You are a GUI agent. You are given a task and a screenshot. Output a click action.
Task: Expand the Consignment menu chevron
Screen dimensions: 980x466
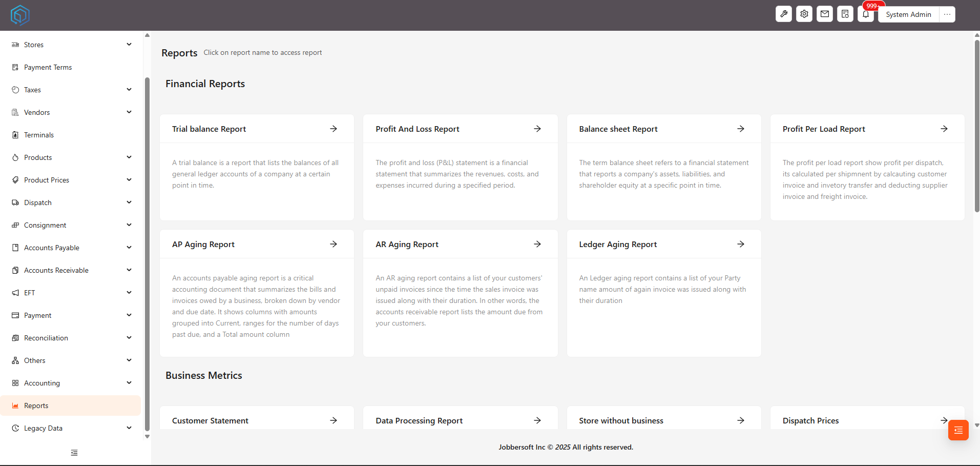pyautogui.click(x=129, y=225)
